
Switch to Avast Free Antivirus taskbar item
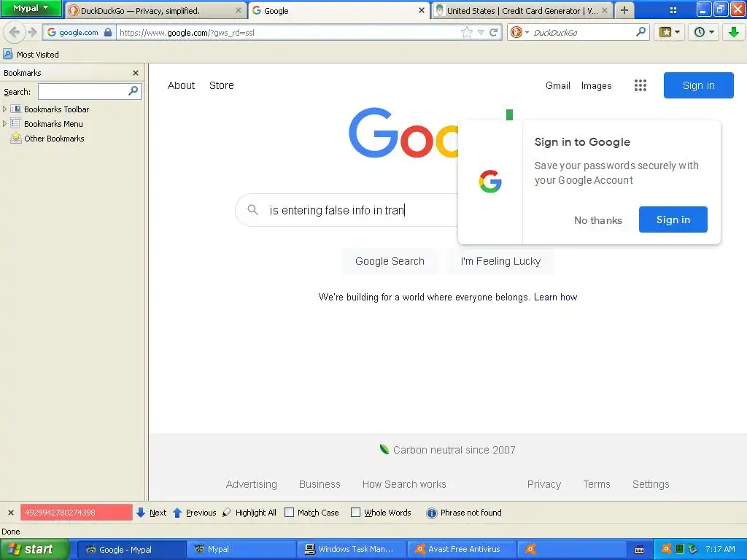pos(461,549)
